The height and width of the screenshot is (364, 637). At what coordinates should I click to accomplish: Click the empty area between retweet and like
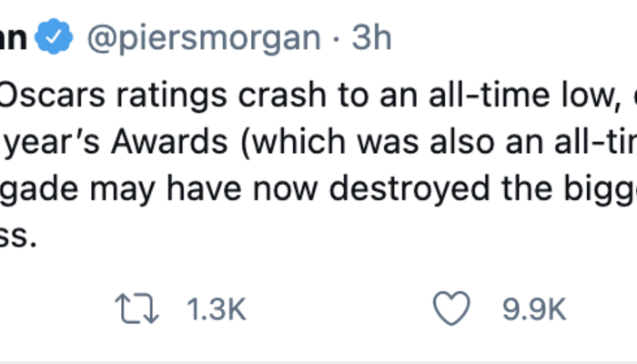click(337, 310)
